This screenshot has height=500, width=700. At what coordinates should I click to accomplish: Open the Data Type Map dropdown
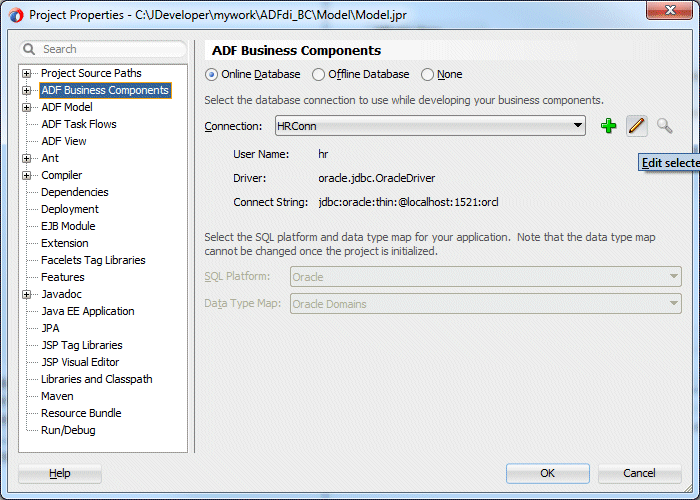click(486, 304)
